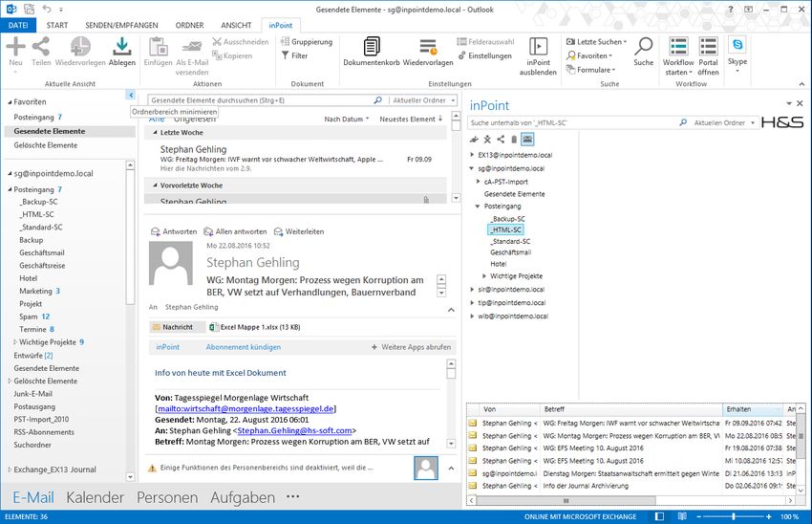Click the Excel Mappe 1.xlsx attachment
Screen dimensions: 812x524
pyautogui.click(x=254, y=327)
